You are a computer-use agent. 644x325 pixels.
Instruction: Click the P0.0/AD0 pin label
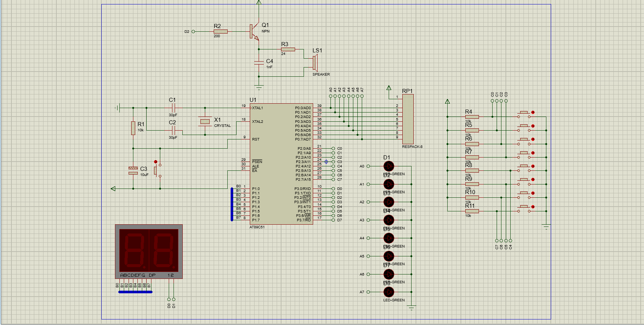(303, 108)
